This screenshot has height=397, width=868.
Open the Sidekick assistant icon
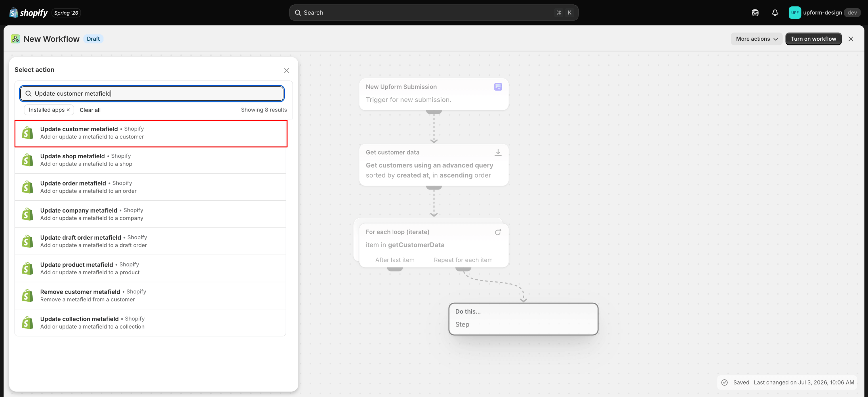[755, 13]
